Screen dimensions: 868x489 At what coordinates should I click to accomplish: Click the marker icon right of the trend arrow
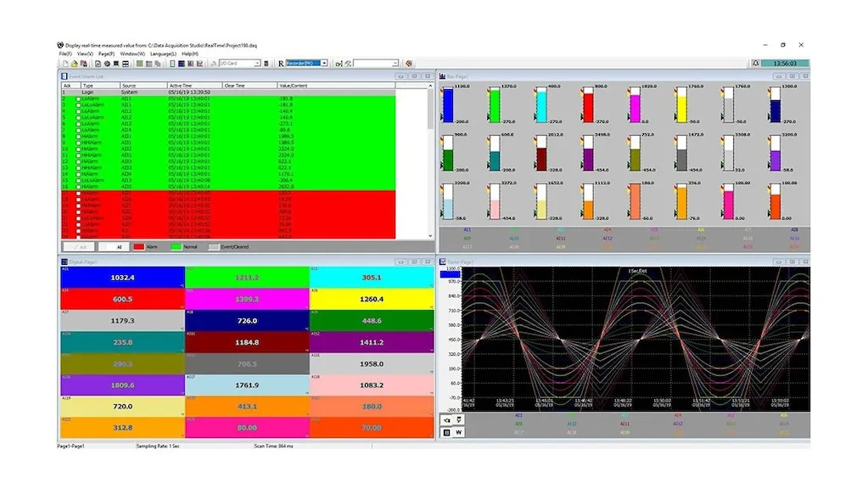tap(459, 420)
